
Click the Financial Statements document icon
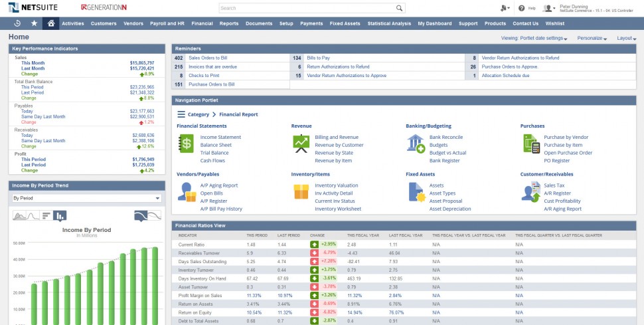pos(187,143)
